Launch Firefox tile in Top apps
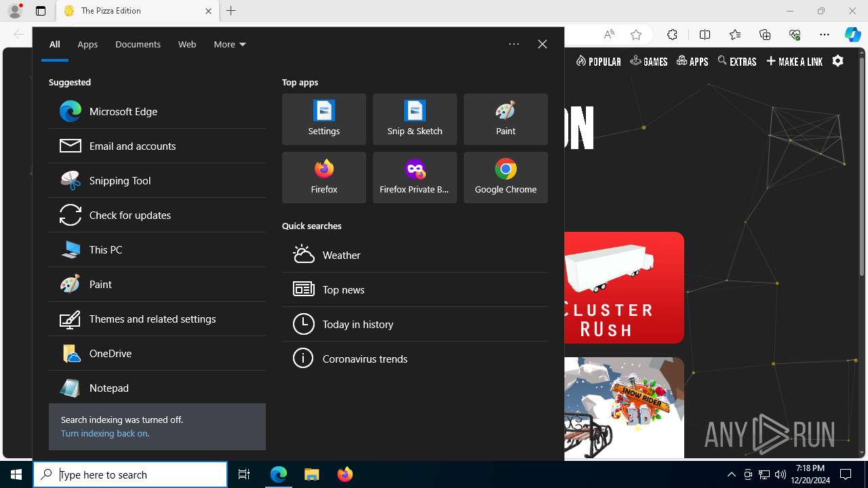Viewport: 868px width, 488px height. click(x=324, y=178)
